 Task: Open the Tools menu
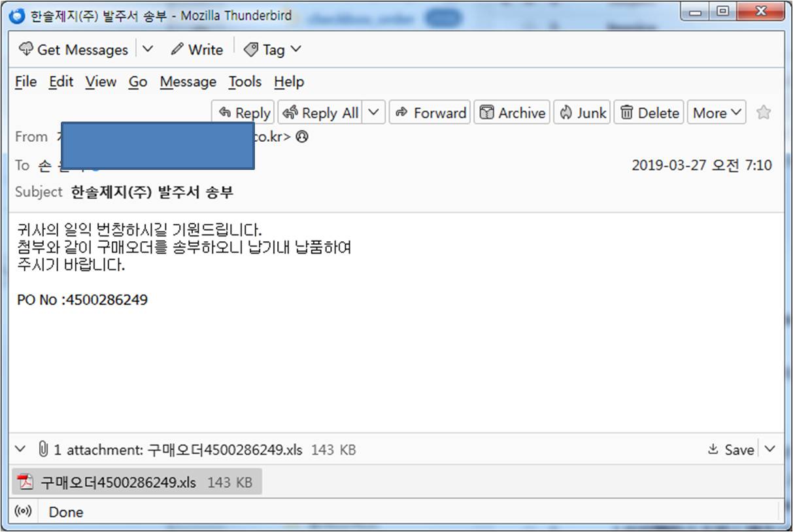pyautogui.click(x=245, y=82)
